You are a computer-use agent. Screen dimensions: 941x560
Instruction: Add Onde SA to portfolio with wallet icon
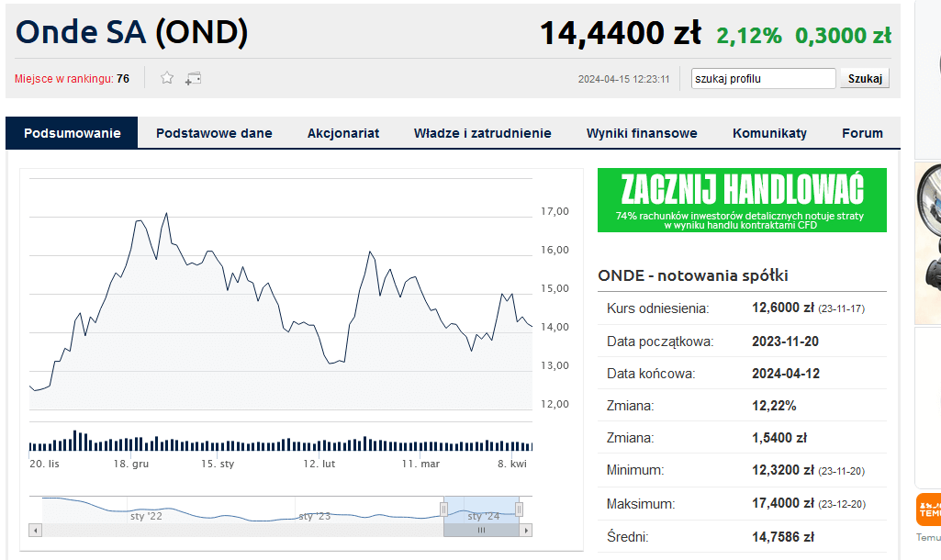point(193,78)
